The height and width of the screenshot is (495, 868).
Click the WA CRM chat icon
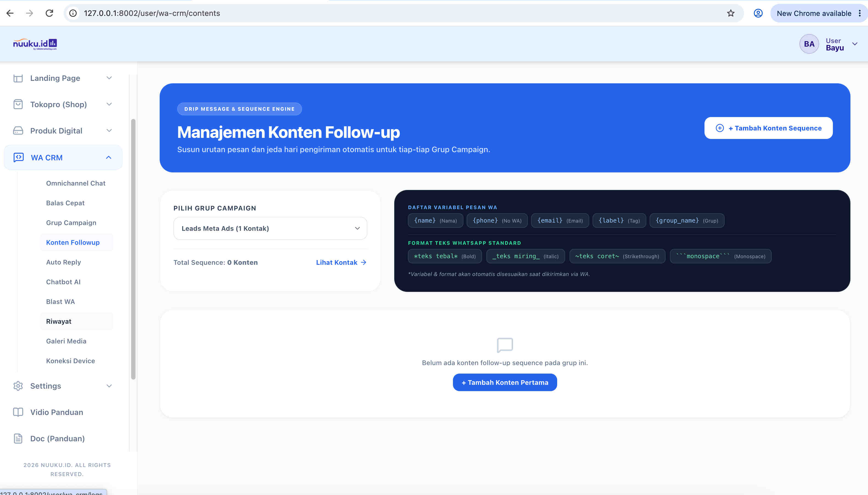click(18, 157)
